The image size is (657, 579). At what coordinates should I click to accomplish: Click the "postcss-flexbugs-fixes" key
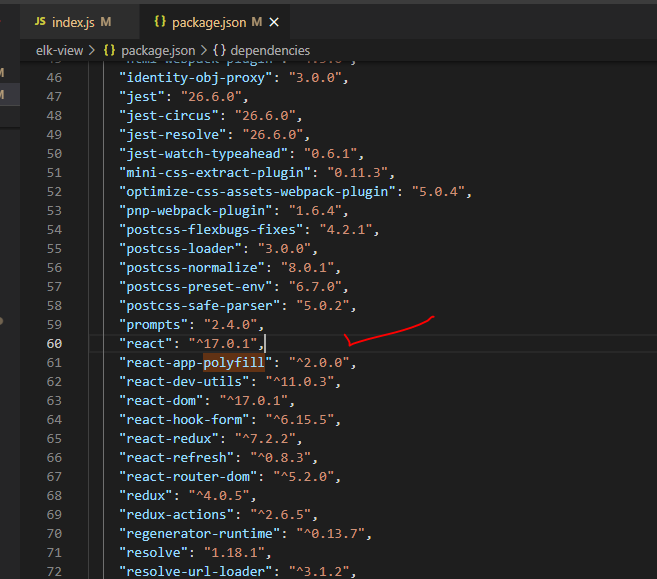[x=212, y=230]
